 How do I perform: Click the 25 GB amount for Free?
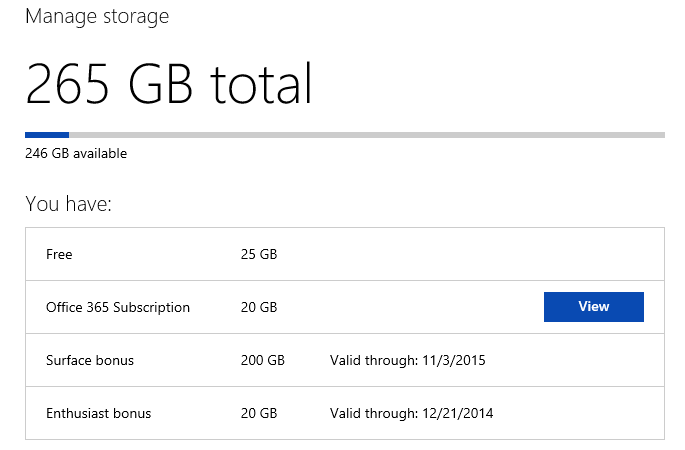click(259, 255)
